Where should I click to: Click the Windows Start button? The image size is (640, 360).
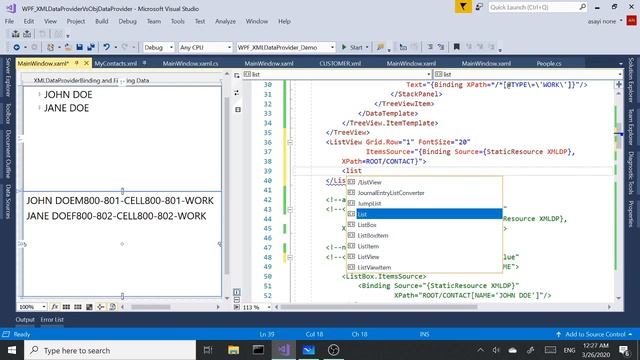(x=12, y=350)
